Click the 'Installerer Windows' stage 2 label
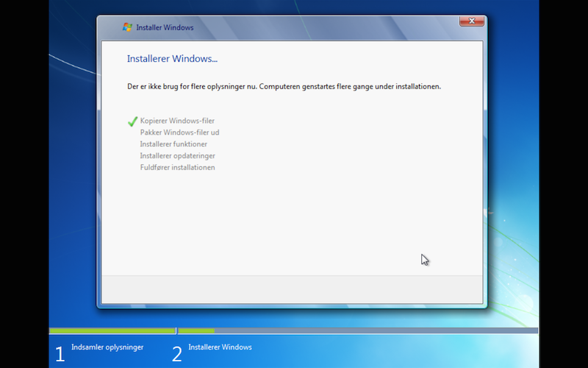This screenshot has width=588, height=368. point(220,347)
